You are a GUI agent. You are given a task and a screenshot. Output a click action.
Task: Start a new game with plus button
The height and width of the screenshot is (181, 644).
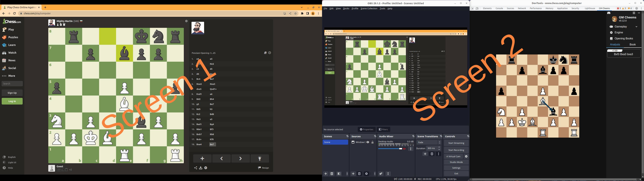[x=202, y=159]
